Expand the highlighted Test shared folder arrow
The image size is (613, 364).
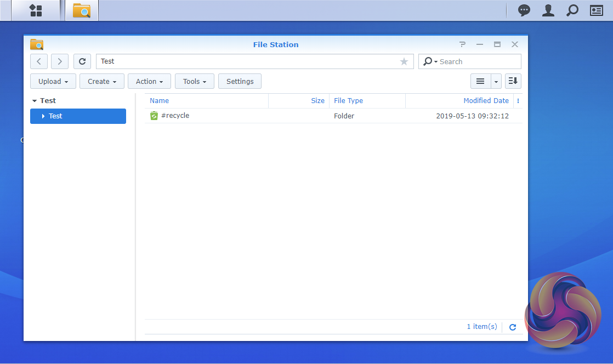[43, 116]
